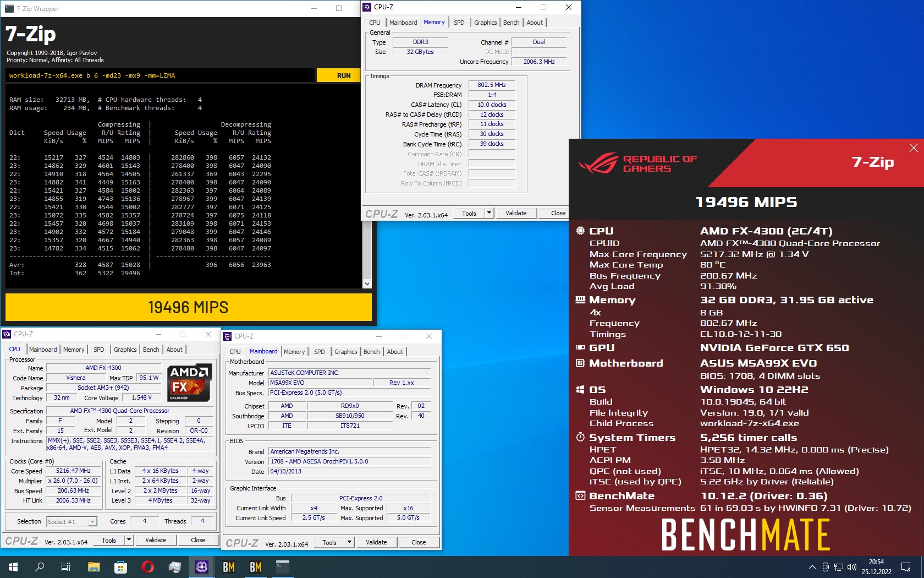The width and height of the screenshot is (924, 578).
Task: Click Validate in top CPU-Z memory window
Action: [x=516, y=213]
